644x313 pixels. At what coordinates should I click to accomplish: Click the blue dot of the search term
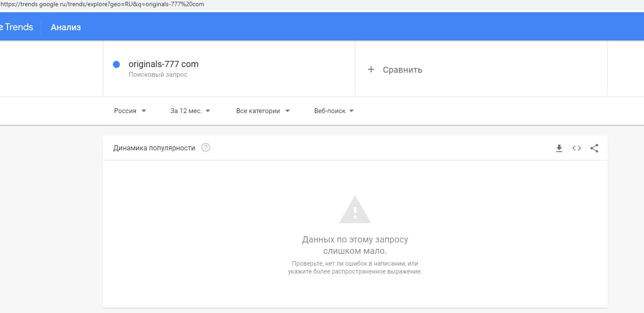(117, 64)
